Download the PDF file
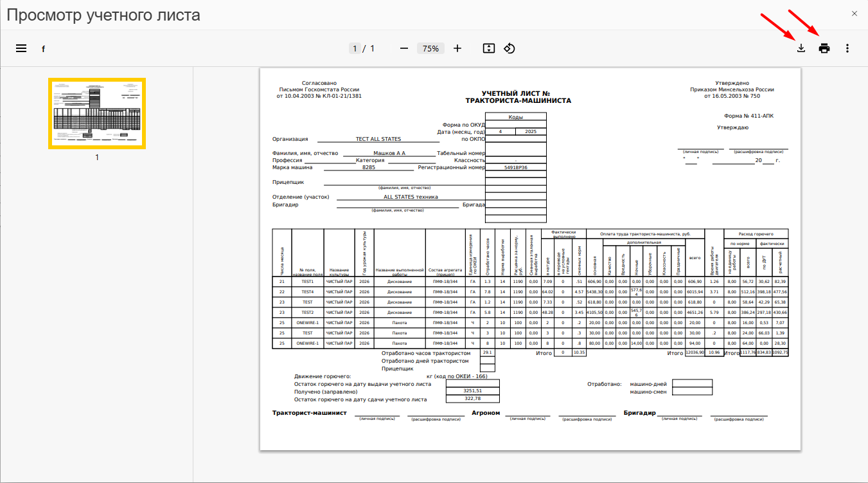The width and height of the screenshot is (868, 483). (801, 48)
